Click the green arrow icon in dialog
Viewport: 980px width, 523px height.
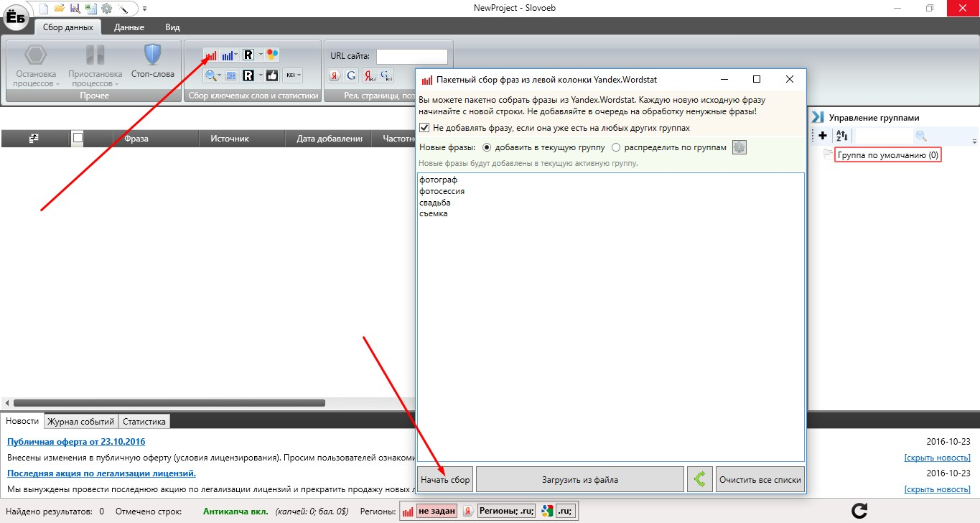699,479
